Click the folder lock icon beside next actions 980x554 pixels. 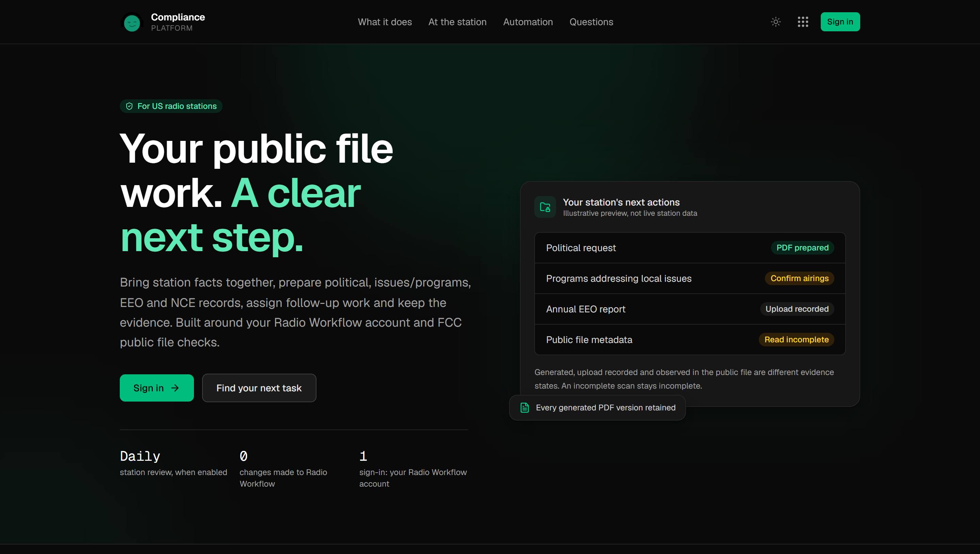point(545,207)
